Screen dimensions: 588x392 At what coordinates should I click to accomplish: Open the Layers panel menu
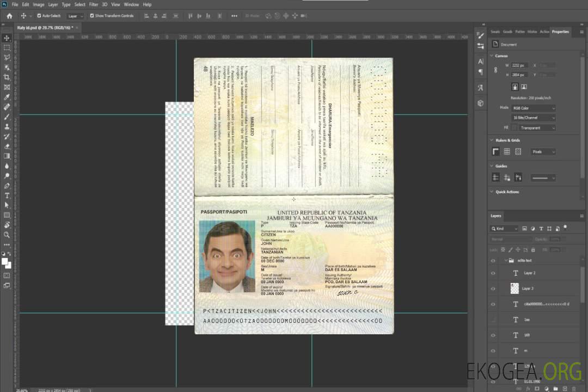pyautogui.click(x=581, y=216)
